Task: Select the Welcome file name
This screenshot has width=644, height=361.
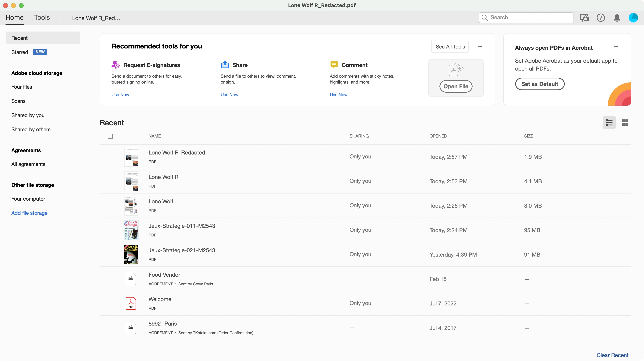Action: [x=160, y=299]
